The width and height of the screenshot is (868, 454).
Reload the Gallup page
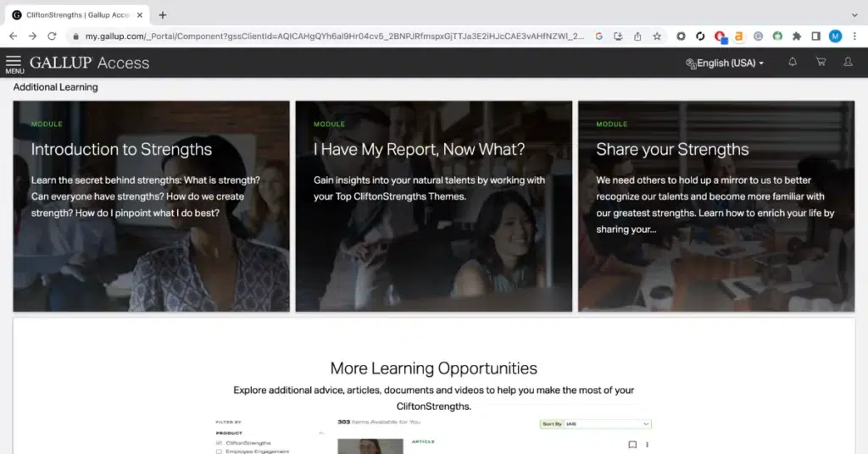point(52,36)
